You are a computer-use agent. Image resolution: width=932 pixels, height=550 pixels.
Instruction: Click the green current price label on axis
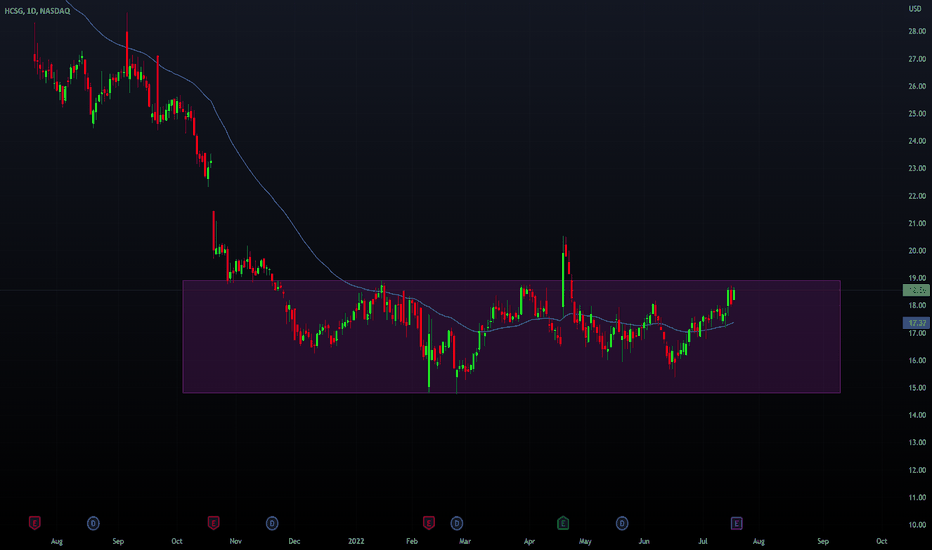point(916,290)
